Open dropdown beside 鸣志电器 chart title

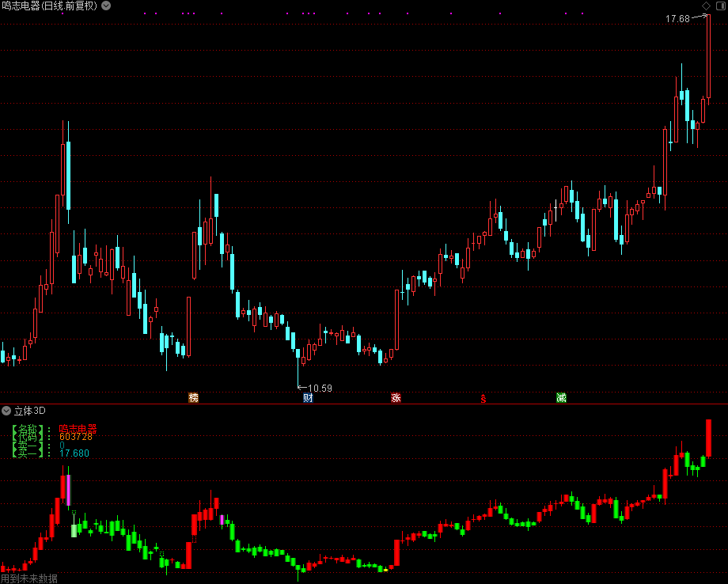pos(106,6)
